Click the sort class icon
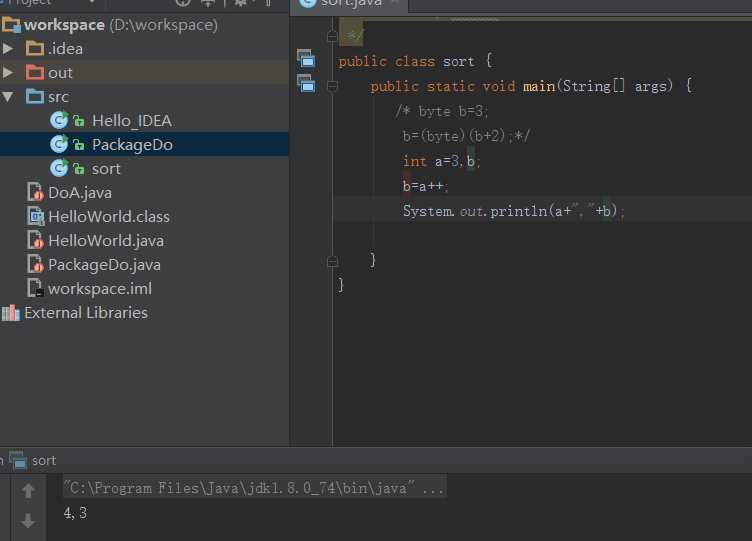 (59, 168)
